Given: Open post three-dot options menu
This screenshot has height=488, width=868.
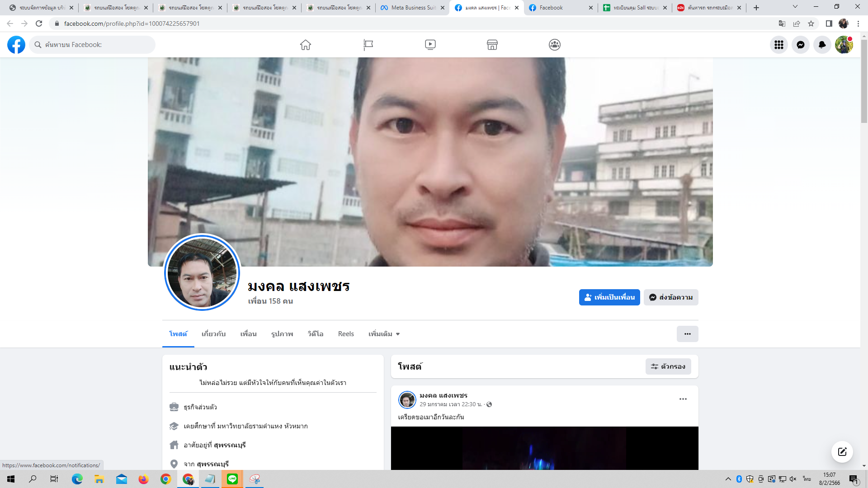Looking at the screenshot, I should point(683,399).
